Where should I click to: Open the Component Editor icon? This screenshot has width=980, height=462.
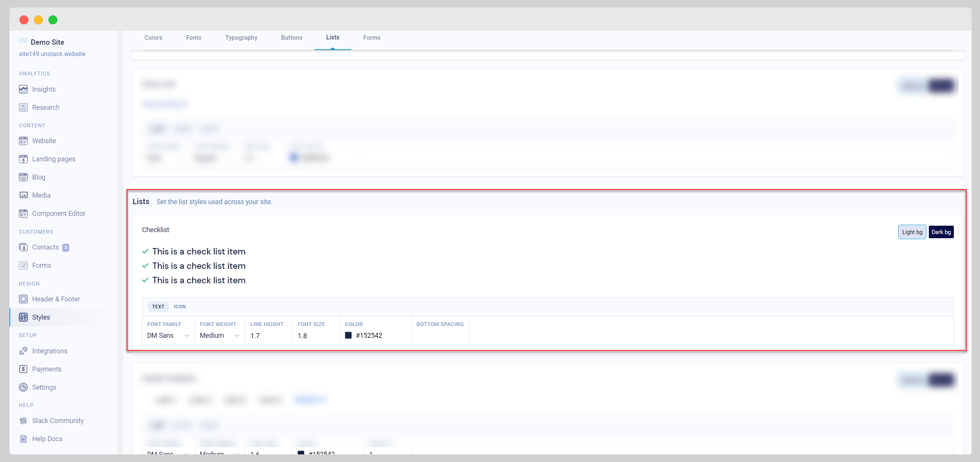(23, 214)
